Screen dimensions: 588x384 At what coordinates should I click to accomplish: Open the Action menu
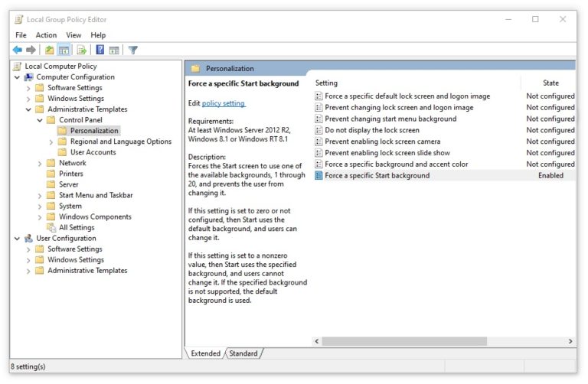46,35
